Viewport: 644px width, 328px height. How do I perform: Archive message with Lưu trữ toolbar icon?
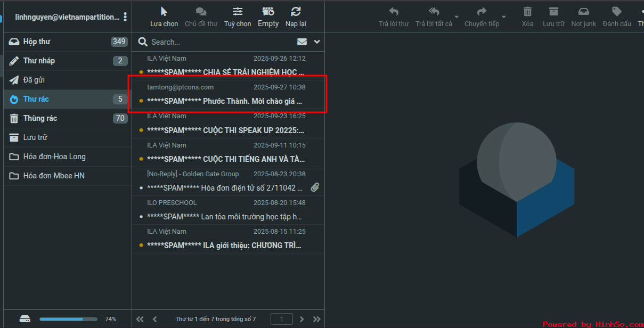pos(553,12)
